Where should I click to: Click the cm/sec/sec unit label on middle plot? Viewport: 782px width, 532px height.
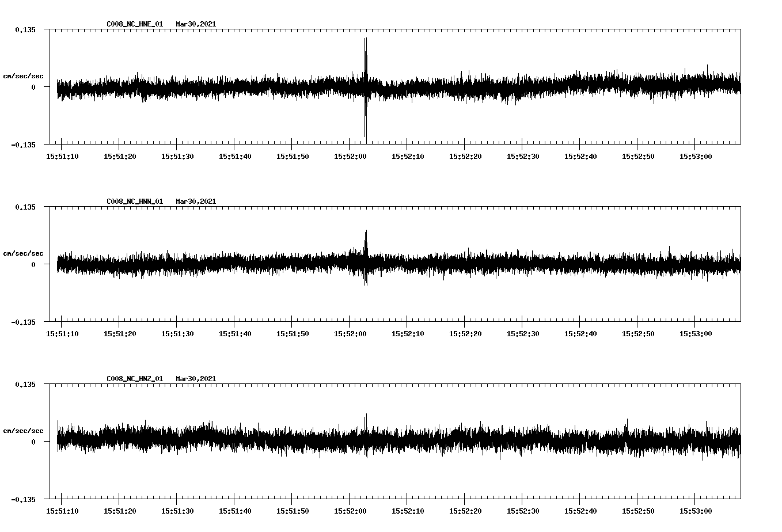tap(23, 253)
